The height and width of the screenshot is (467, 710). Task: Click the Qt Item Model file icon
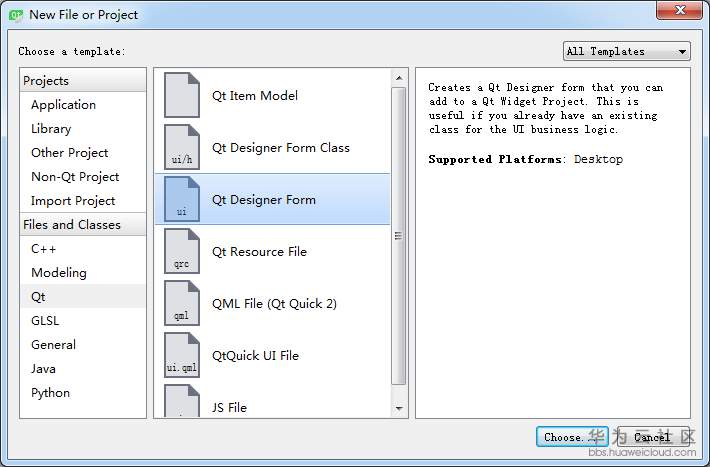(182, 95)
